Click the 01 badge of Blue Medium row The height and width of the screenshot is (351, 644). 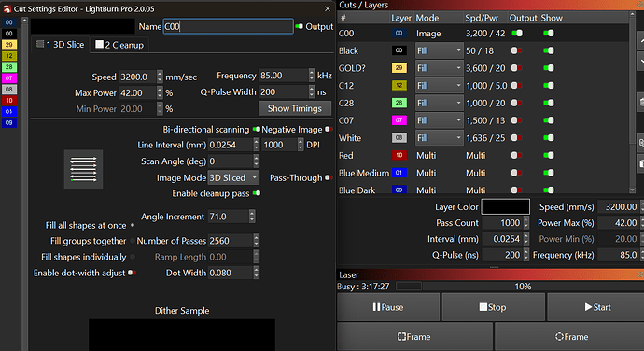(x=399, y=173)
